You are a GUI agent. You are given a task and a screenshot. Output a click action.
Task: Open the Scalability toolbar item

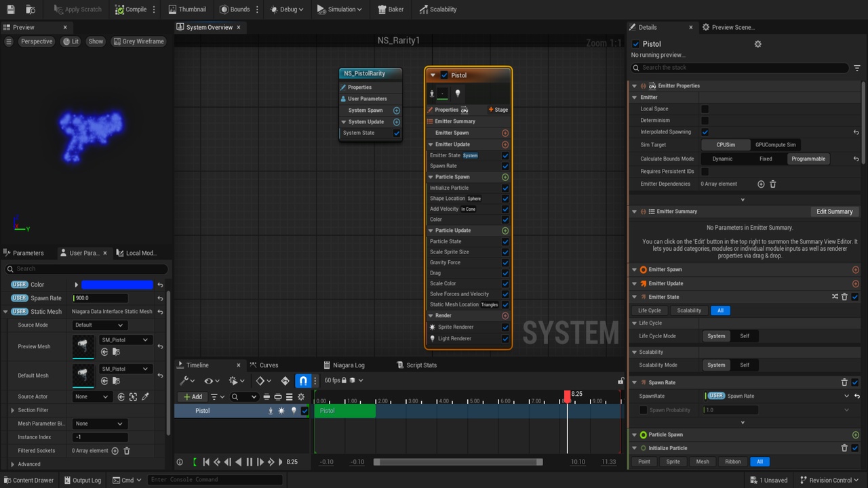click(438, 9)
